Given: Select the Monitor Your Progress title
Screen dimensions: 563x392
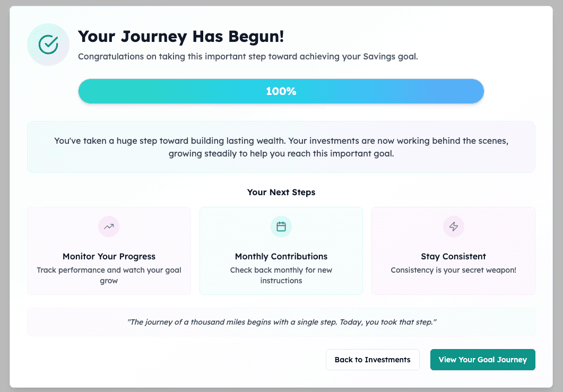Looking at the screenshot, I should pyautogui.click(x=109, y=256).
